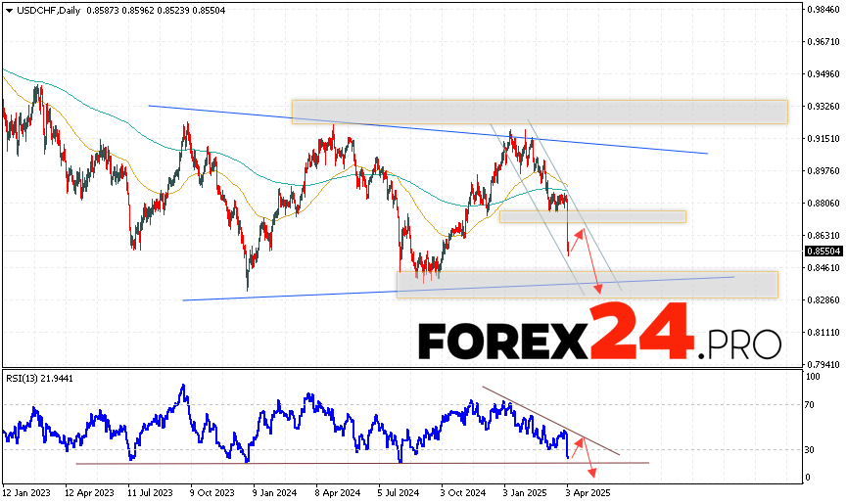Select the small gray rectangle near 0.88060
847x504 pixels.
pyautogui.click(x=591, y=216)
